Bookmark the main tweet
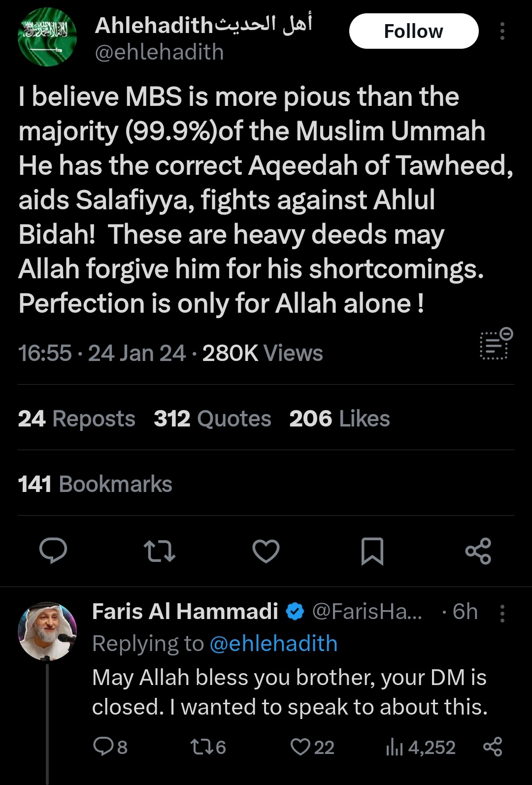532x785 pixels. [372, 551]
